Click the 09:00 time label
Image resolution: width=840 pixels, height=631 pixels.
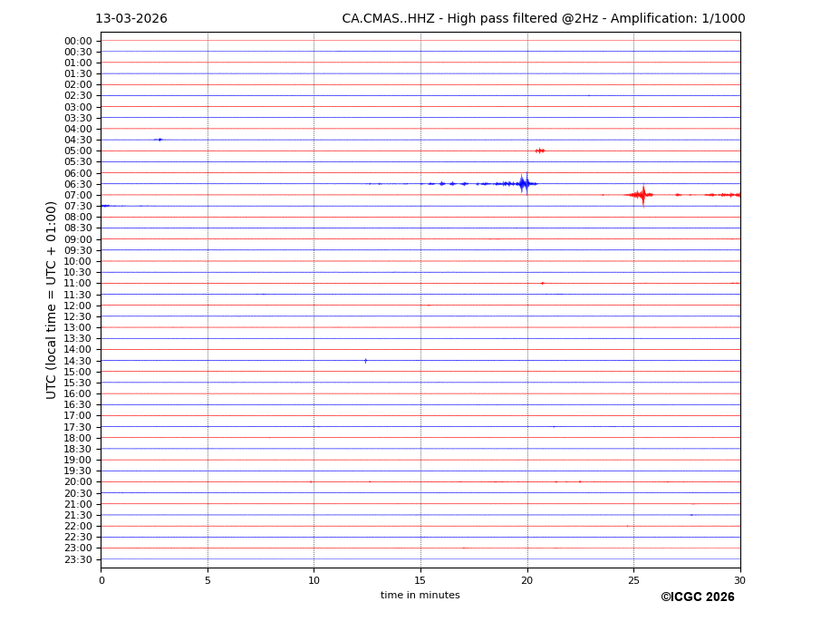tap(78, 239)
